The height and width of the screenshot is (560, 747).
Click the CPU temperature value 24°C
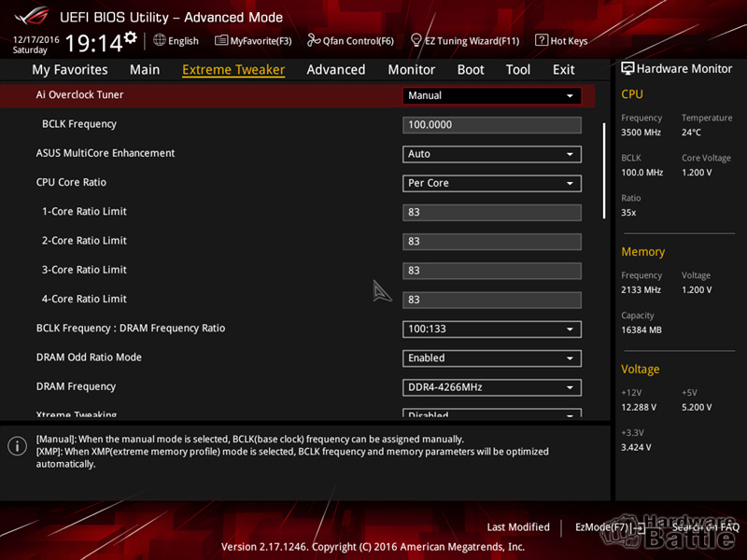click(691, 133)
